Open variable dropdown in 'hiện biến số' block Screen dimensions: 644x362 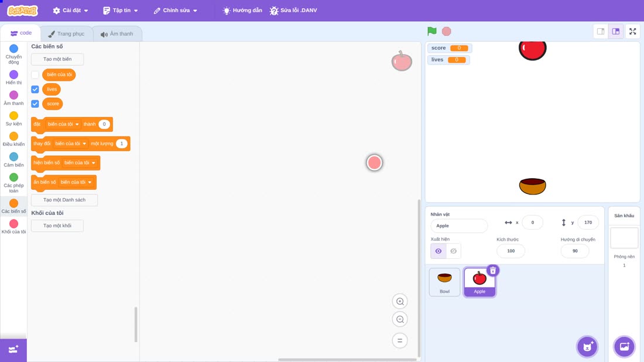pyautogui.click(x=80, y=163)
